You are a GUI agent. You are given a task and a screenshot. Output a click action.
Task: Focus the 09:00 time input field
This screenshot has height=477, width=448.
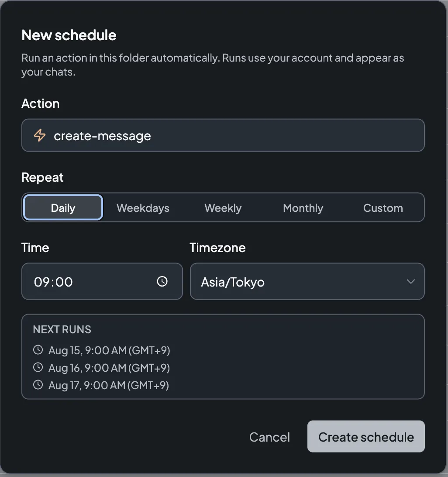coord(102,281)
